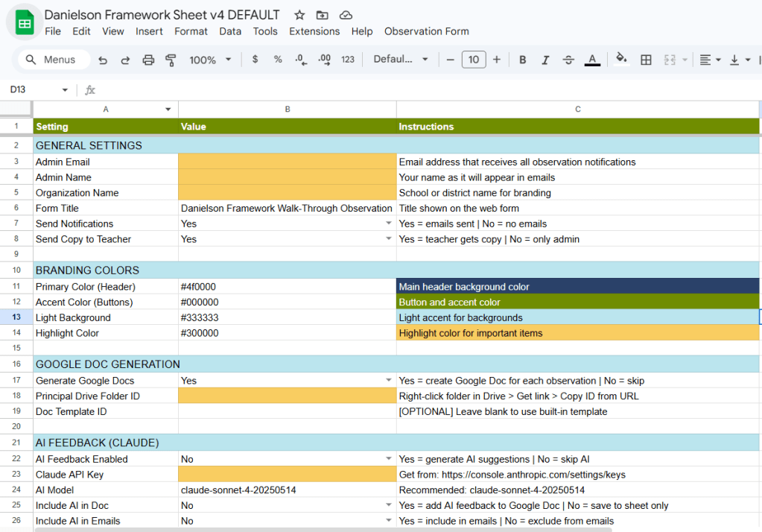The height and width of the screenshot is (532, 762).
Task: Open the zoom level dropdown
Action: 209,60
